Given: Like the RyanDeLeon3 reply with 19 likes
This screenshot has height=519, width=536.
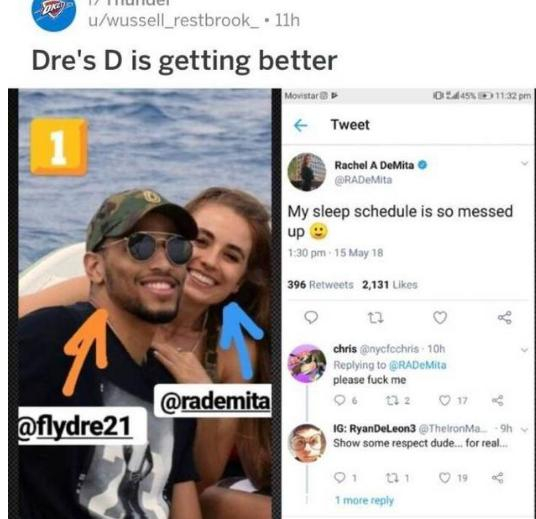Looking at the screenshot, I should tap(444, 478).
